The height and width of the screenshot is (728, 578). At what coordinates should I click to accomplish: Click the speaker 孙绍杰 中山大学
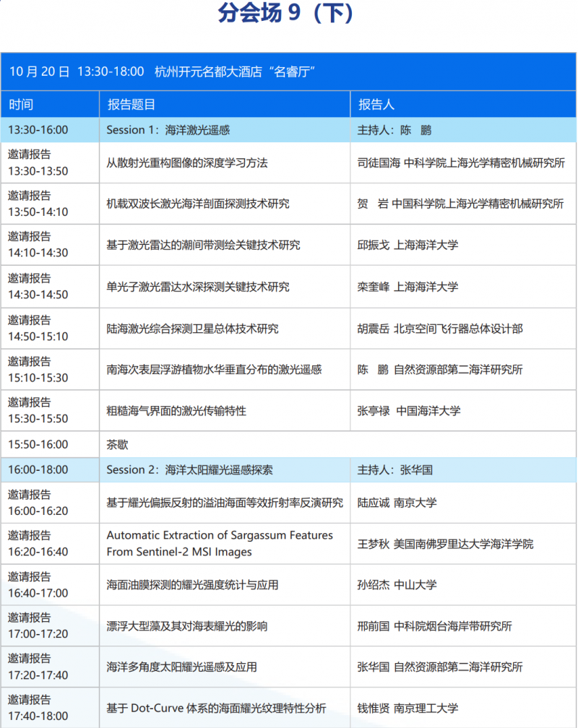pyautogui.click(x=397, y=585)
